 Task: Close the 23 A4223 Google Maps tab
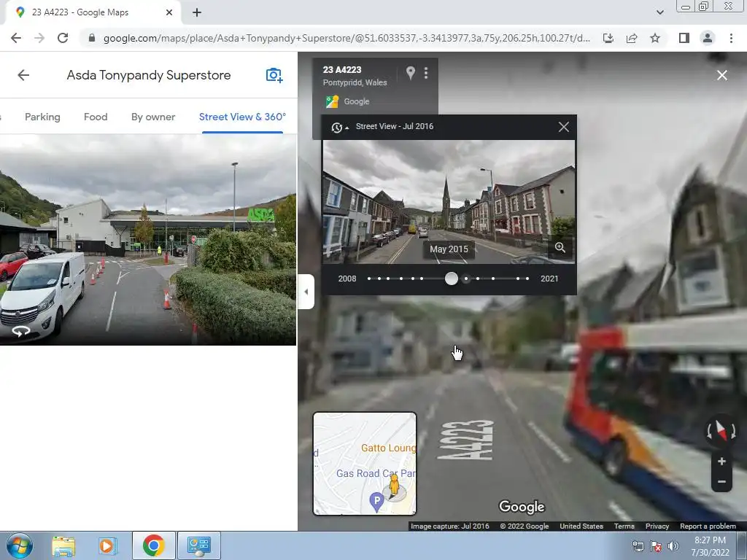pos(169,12)
